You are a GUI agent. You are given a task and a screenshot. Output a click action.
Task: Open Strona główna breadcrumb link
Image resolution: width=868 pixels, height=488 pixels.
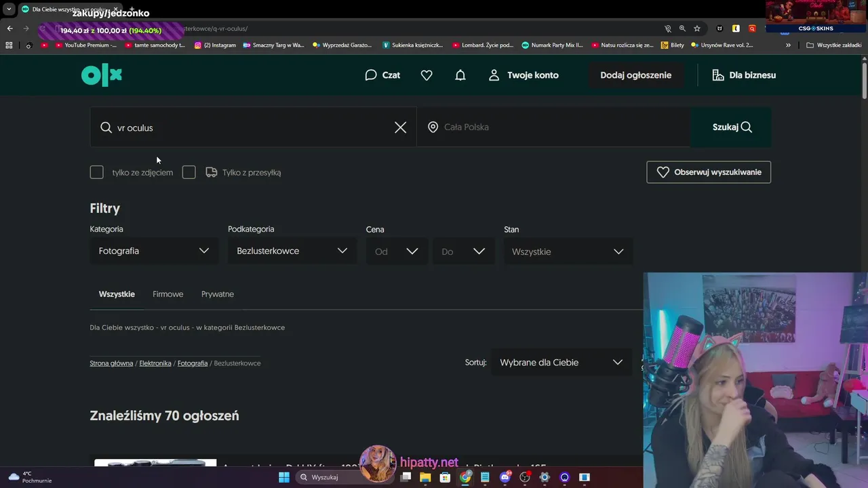tap(111, 363)
